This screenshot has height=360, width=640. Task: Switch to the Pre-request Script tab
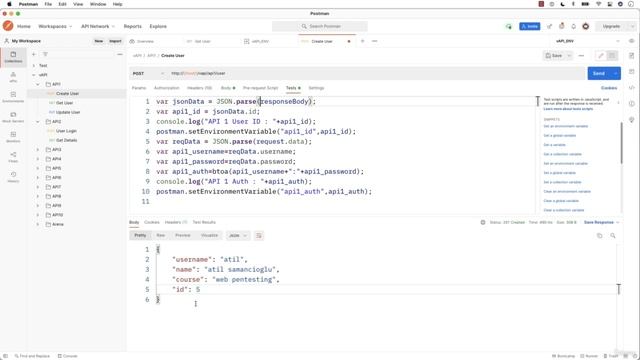coord(260,88)
